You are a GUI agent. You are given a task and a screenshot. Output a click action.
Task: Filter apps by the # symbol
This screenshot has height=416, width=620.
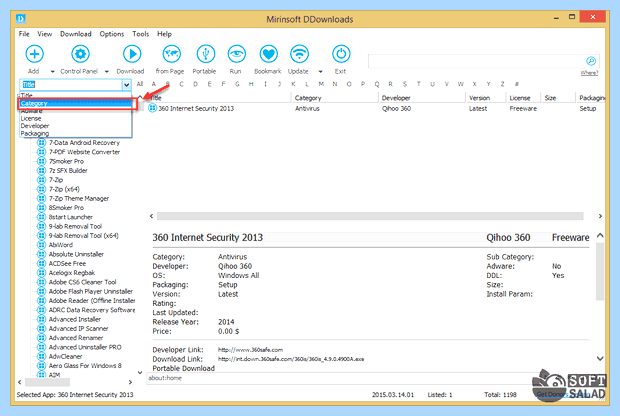click(516, 84)
